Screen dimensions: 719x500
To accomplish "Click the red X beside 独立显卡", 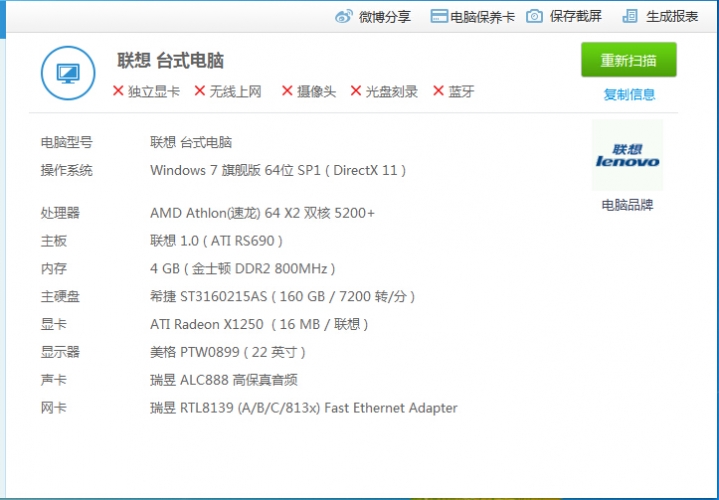I will click(118, 91).
